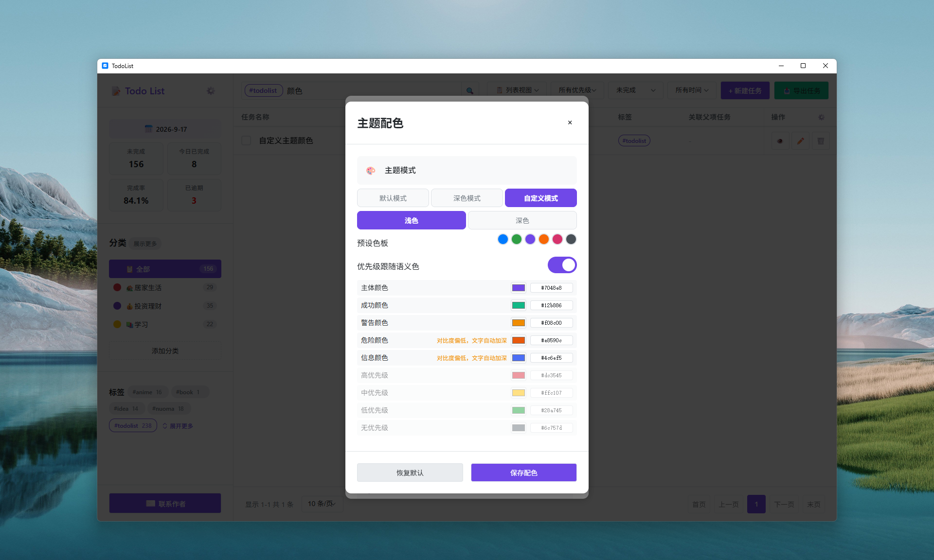The width and height of the screenshot is (934, 560).
Task: Select the blue preset palette dot
Action: tap(503, 239)
